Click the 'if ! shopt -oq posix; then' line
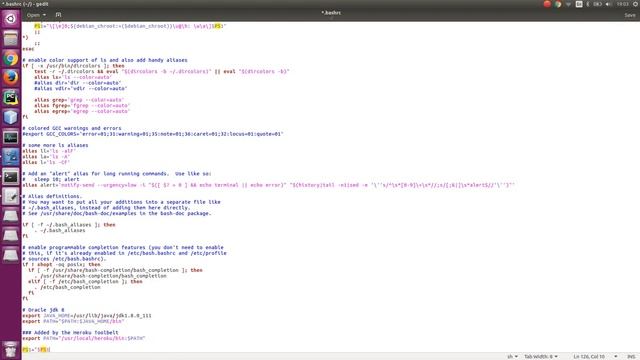The height and width of the screenshot is (360, 640). [61, 264]
